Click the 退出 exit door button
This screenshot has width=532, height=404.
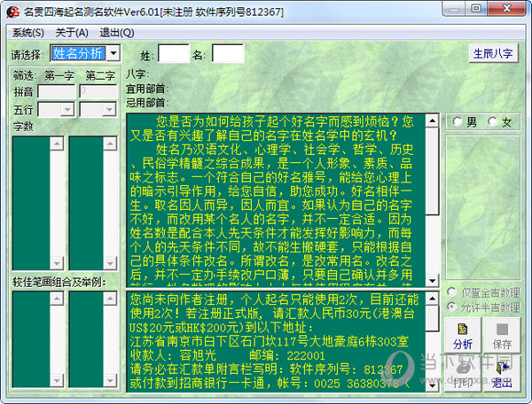click(x=502, y=375)
